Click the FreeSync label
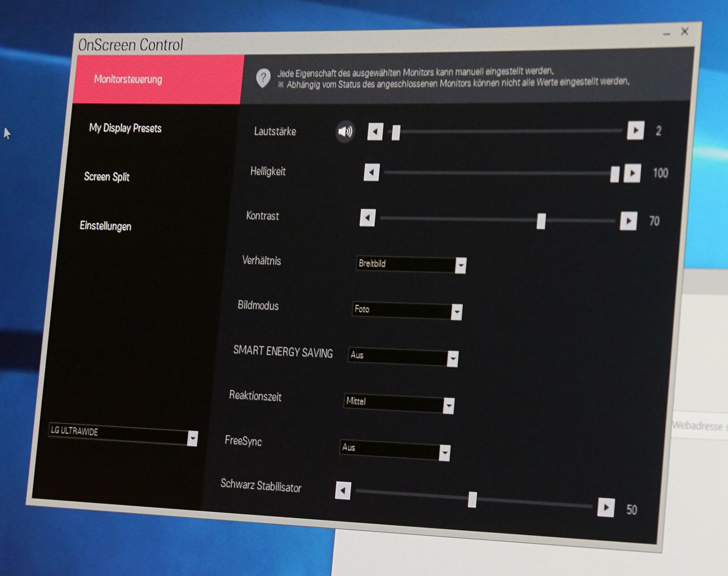Viewport: 728px width, 576px height. [x=243, y=441]
